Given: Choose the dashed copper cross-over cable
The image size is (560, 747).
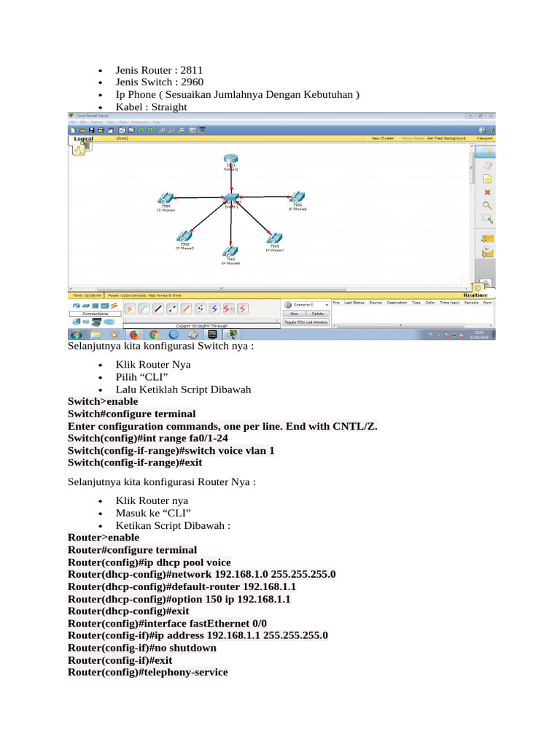Looking at the screenshot, I should pos(172,309).
